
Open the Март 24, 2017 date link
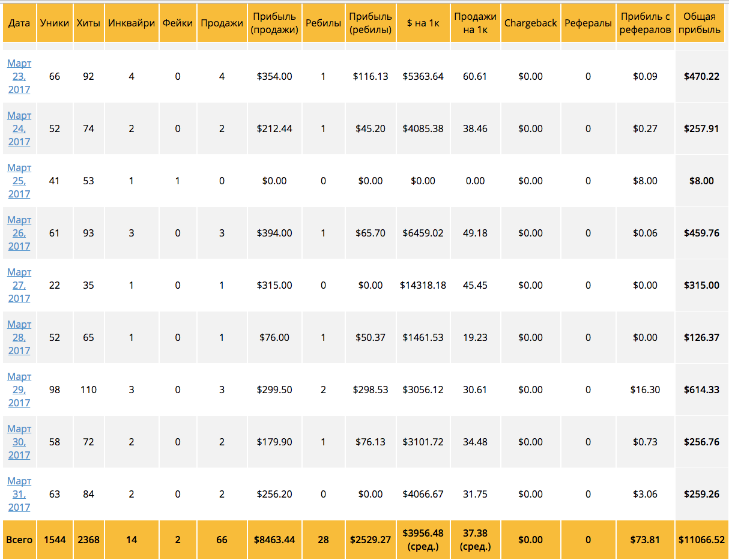click(x=19, y=128)
